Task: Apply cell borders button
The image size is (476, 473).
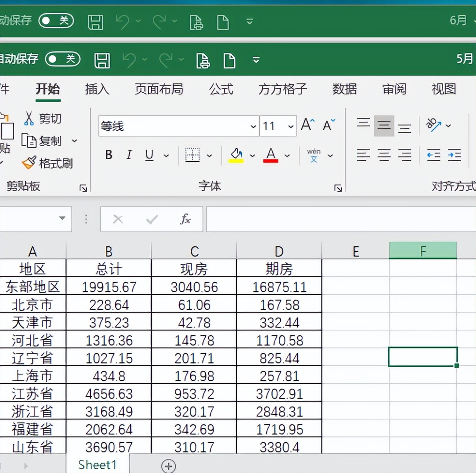Action: (x=193, y=155)
